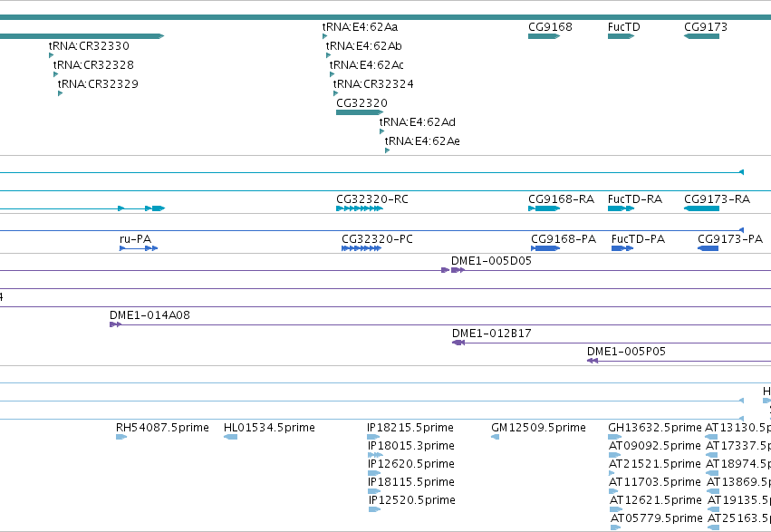Select the tRNA:CR32329 gene label

(x=98, y=84)
